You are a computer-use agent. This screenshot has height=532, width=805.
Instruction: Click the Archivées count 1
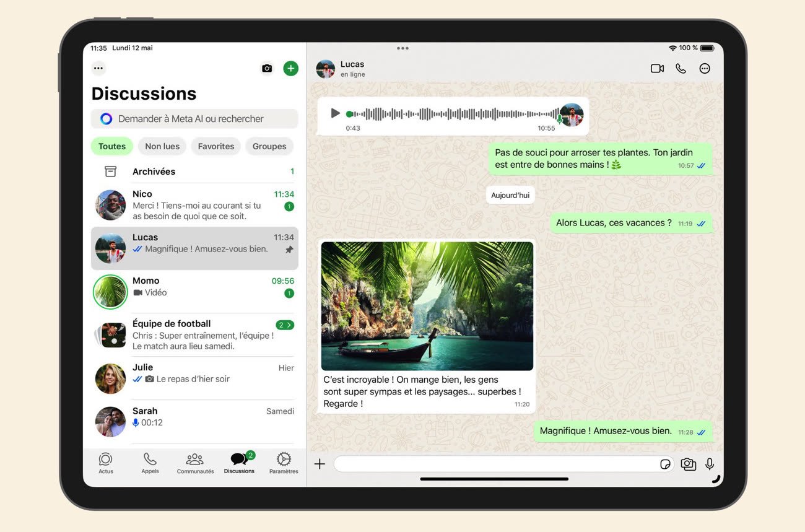tap(292, 172)
